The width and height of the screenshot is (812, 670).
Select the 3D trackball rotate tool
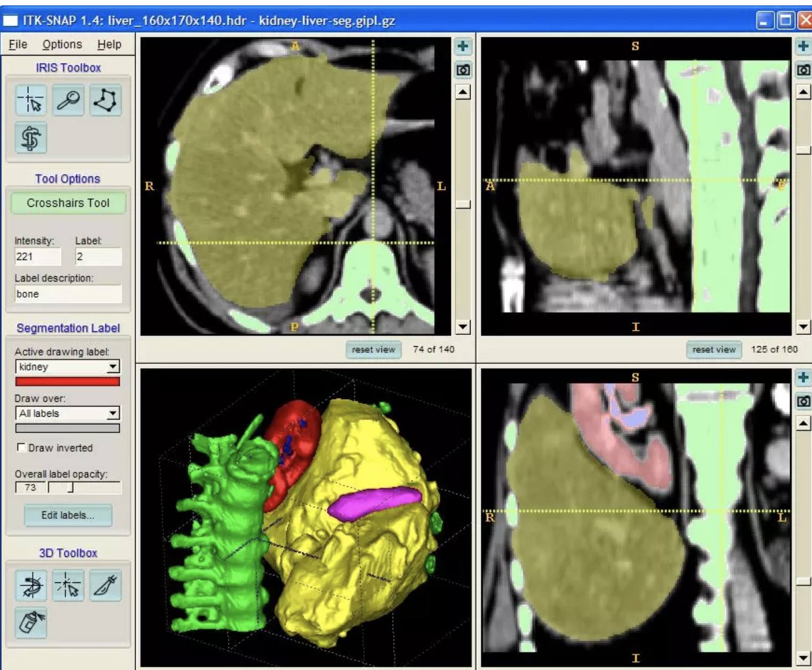31,585
